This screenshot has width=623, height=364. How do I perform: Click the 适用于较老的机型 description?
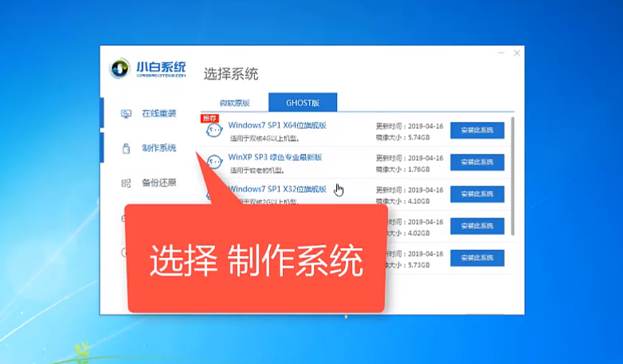[x=257, y=170]
